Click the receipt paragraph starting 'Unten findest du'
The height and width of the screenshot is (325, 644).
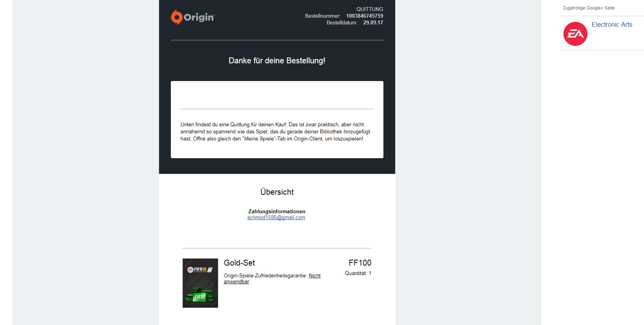tap(275, 131)
